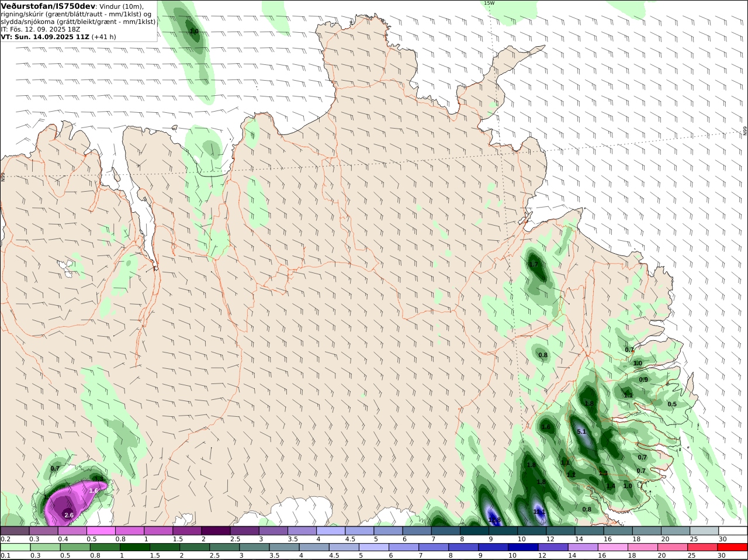Select the palest green swatch labeled 0.1 in the lower legend

pos(15,547)
